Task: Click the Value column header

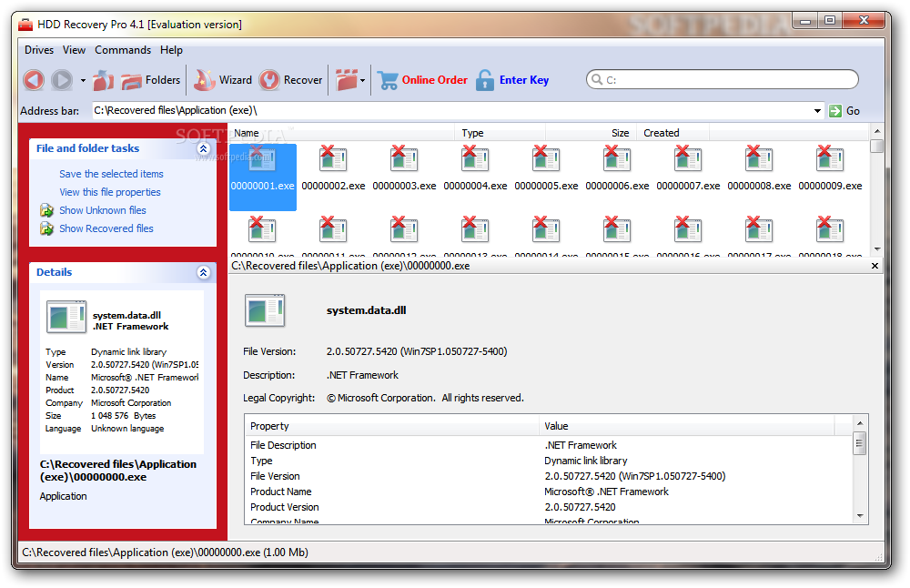Action: coord(686,426)
